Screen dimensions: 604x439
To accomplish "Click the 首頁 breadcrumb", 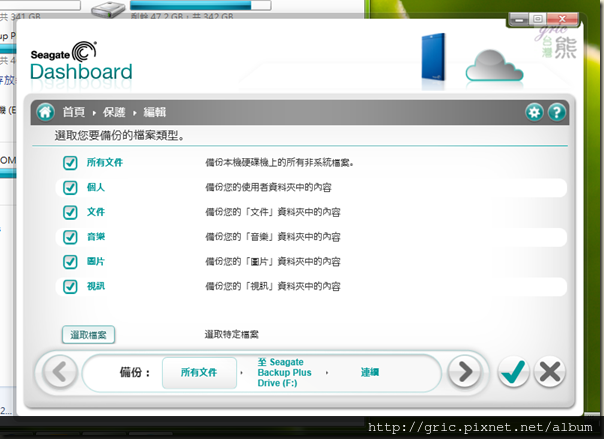I will coord(74,112).
